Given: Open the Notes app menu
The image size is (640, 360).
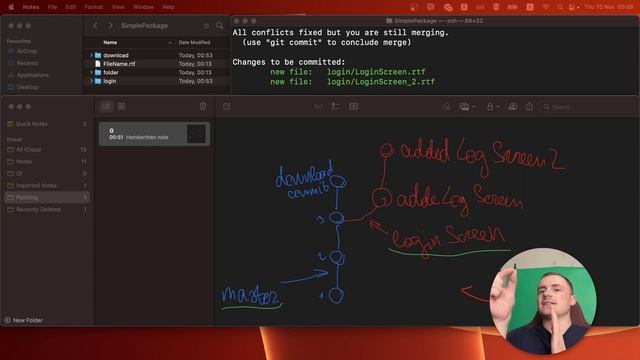Looking at the screenshot, I should [x=31, y=7].
